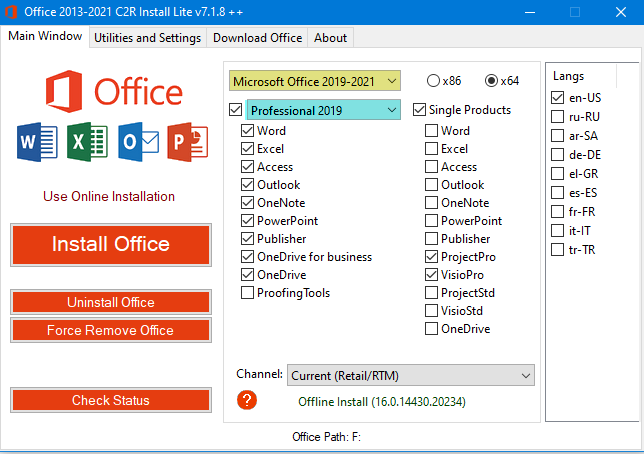Check Publisher under Single Products

tap(431, 239)
